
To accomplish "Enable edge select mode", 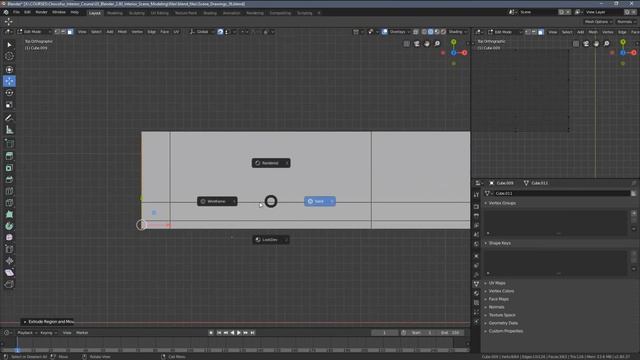I will (x=63, y=32).
